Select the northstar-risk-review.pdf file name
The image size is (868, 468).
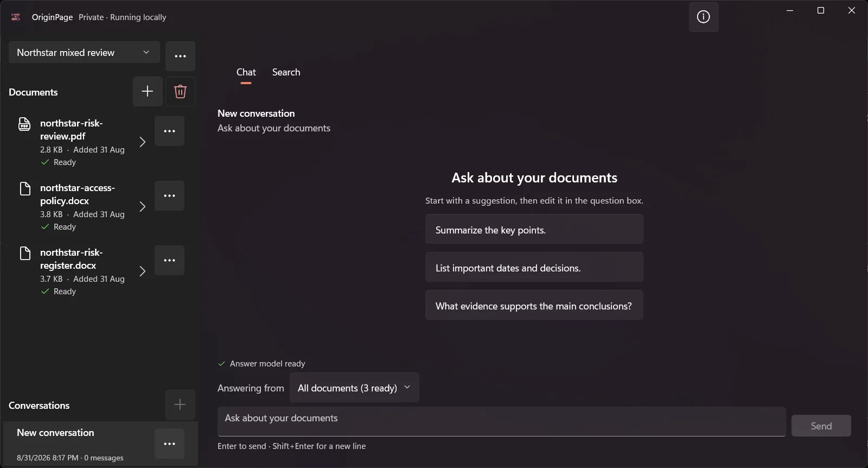71,130
